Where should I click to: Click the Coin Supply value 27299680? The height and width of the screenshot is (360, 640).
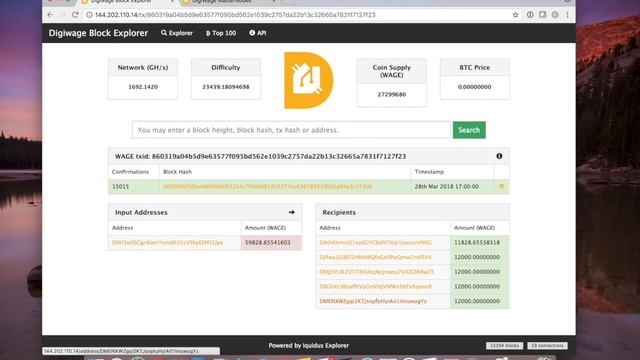click(391, 94)
